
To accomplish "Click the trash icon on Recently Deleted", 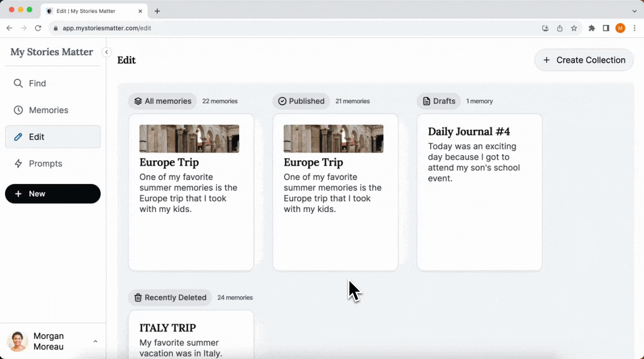I will pos(138,298).
